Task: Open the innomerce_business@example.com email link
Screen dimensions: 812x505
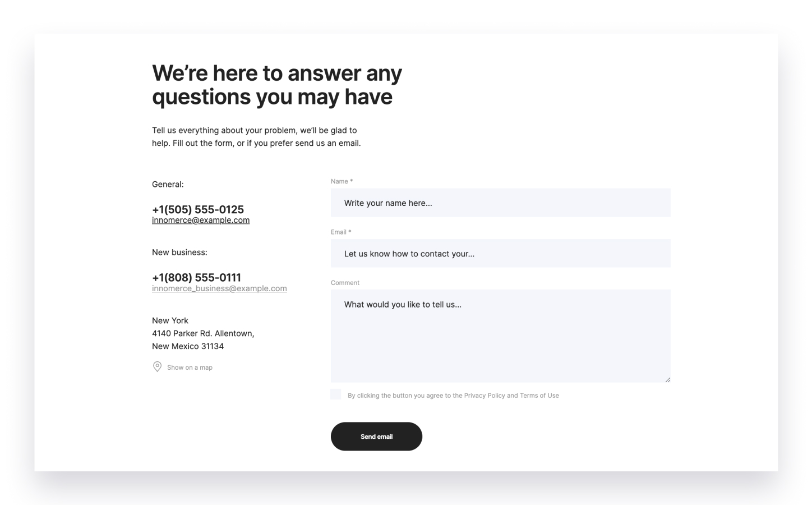Action: point(219,288)
